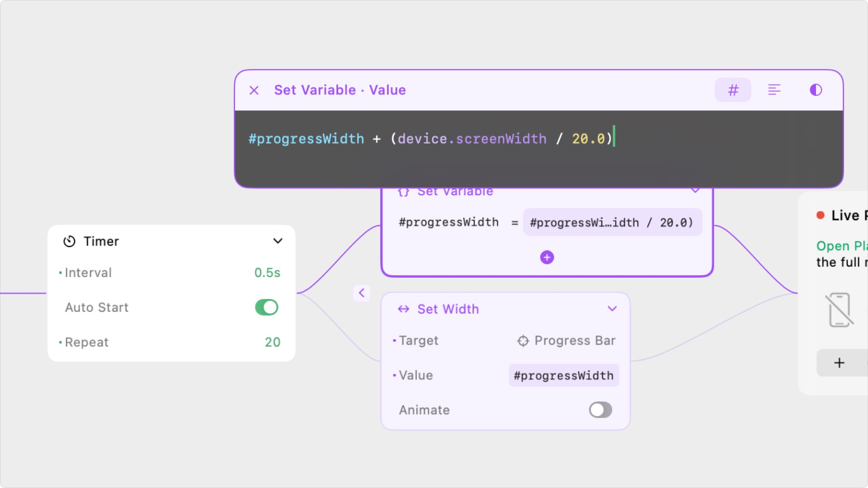Toggle the half-circle theme contrast icon
This screenshot has width=868, height=488.
point(816,90)
